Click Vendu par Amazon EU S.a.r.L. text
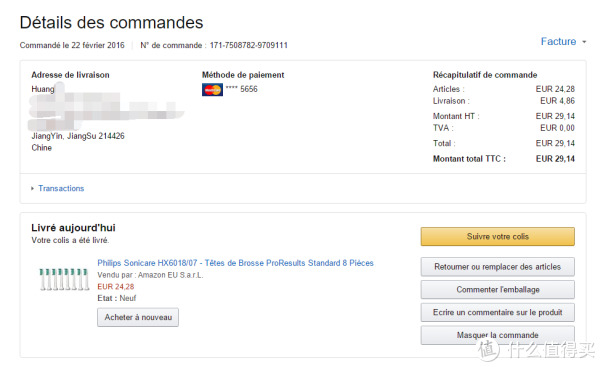The width and height of the screenshot is (600, 367). pos(150,275)
